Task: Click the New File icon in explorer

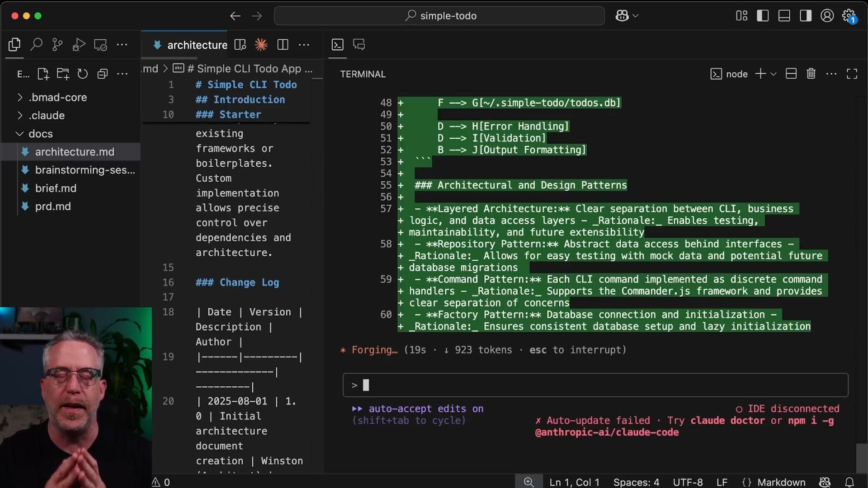Action: click(x=43, y=74)
